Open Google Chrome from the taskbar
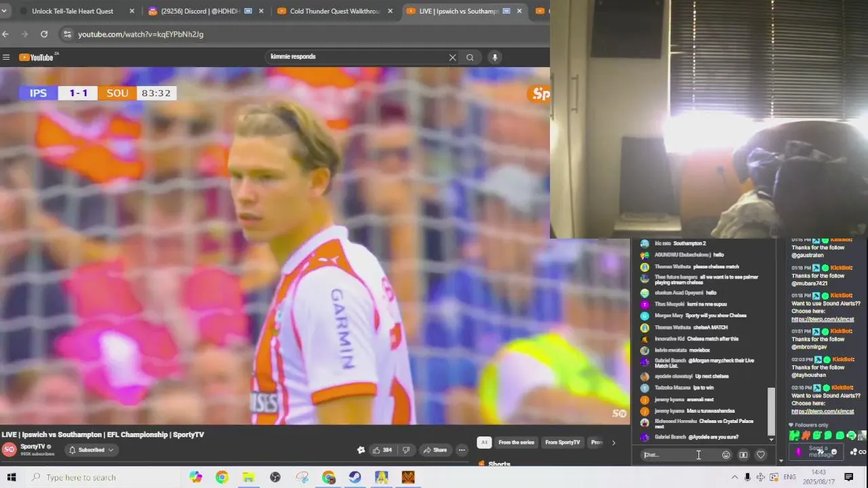Screen dimensions: 868x488 click(222, 477)
